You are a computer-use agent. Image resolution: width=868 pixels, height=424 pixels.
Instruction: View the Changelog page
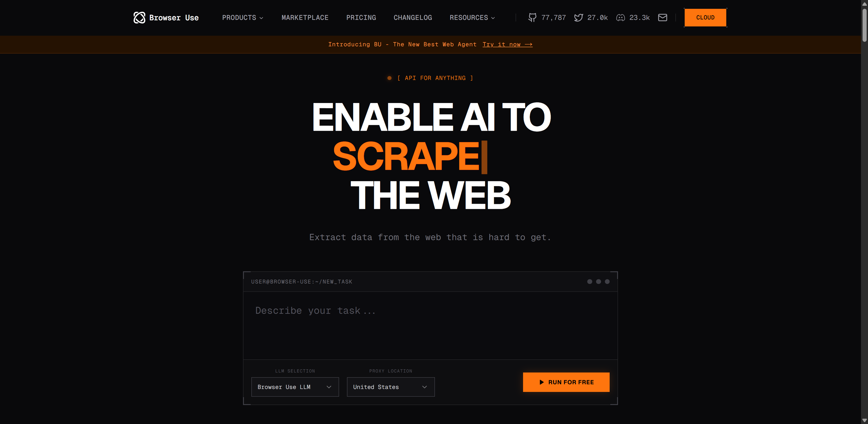pos(413,18)
